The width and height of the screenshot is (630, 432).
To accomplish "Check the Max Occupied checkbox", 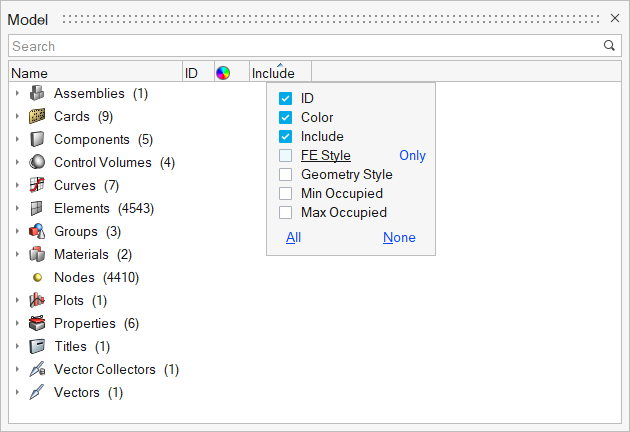I will click(x=285, y=212).
